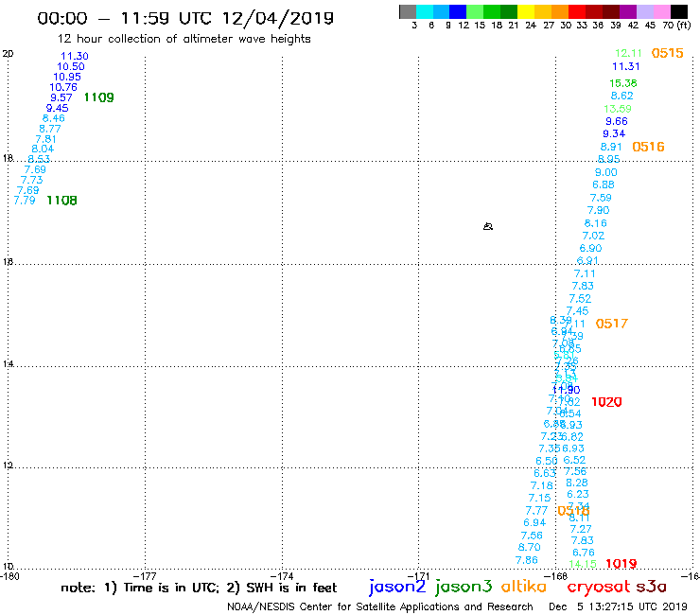Click the wave height value 8.70
The width and height of the screenshot is (700, 615).
(x=529, y=547)
